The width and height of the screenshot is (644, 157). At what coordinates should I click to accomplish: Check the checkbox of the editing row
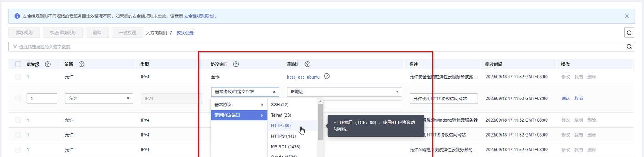point(18,98)
